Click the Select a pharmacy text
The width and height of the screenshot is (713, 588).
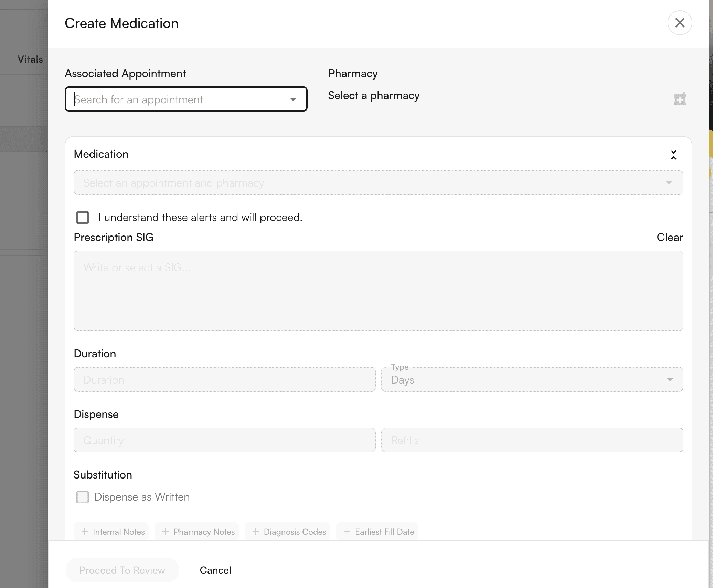tap(374, 96)
